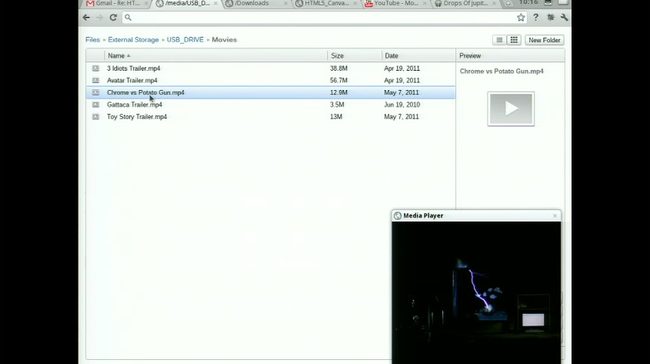Open the wrench settings menu
650x364 pixels.
tap(564, 17)
